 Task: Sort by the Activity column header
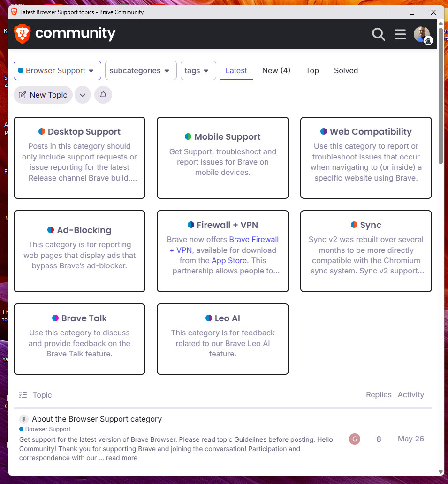(410, 394)
